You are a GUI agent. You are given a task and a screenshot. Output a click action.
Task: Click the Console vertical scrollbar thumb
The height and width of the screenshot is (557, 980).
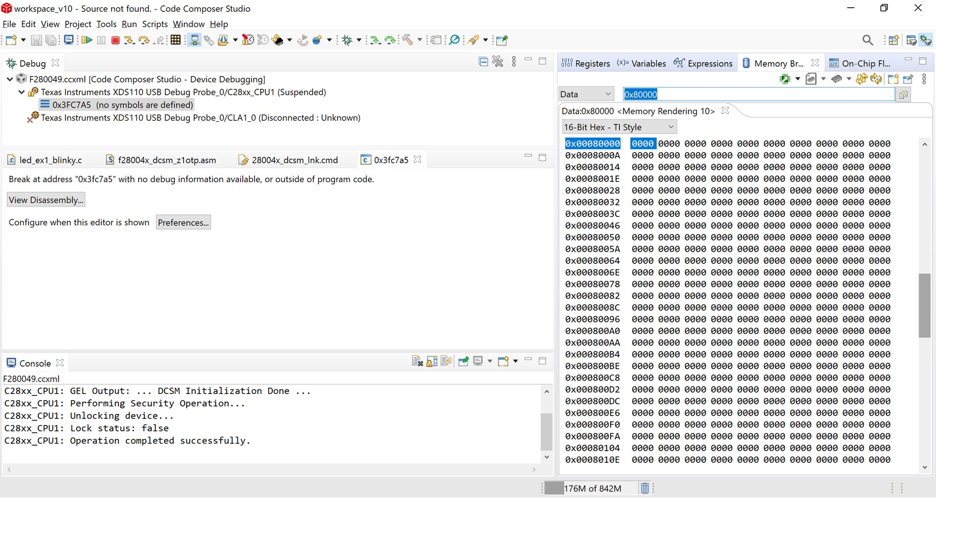546,432
